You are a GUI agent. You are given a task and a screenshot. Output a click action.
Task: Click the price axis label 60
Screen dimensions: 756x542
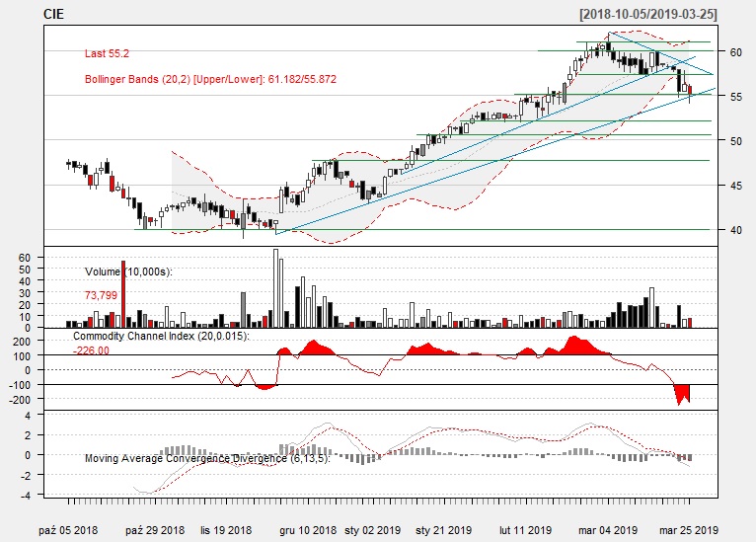735,51
